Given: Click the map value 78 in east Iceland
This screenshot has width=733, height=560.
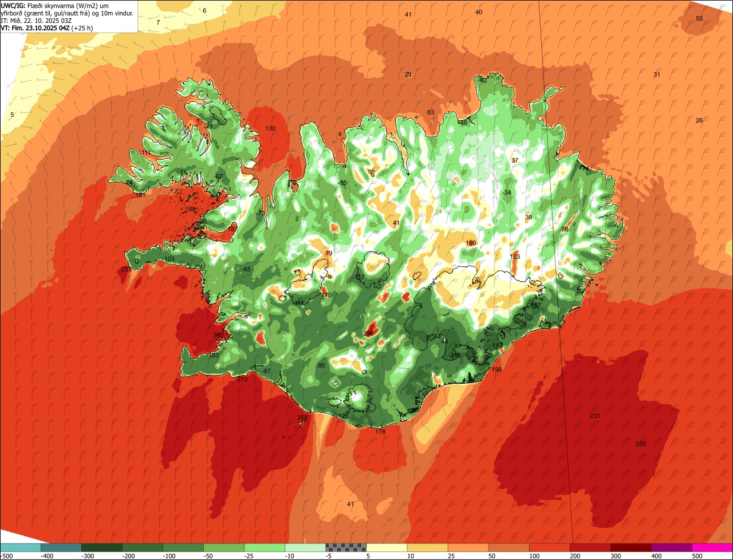Looking at the screenshot, I should (565, 229).
